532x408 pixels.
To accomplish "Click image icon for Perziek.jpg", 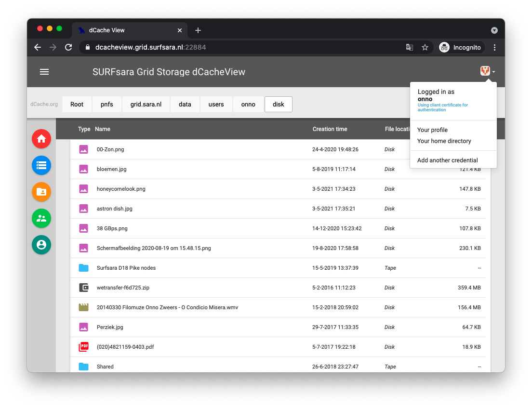I will 83,327.
